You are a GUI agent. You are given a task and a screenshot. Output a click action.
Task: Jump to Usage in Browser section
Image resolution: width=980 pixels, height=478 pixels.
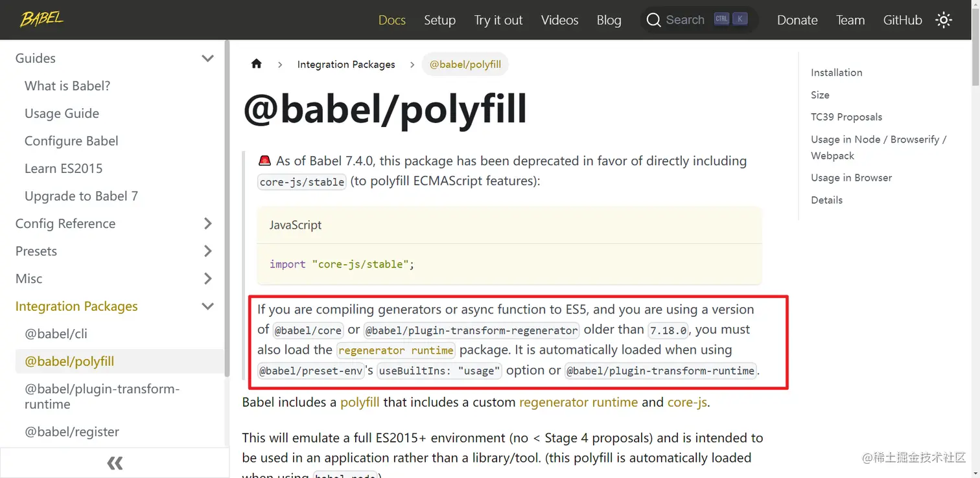[x=852, y=177]
